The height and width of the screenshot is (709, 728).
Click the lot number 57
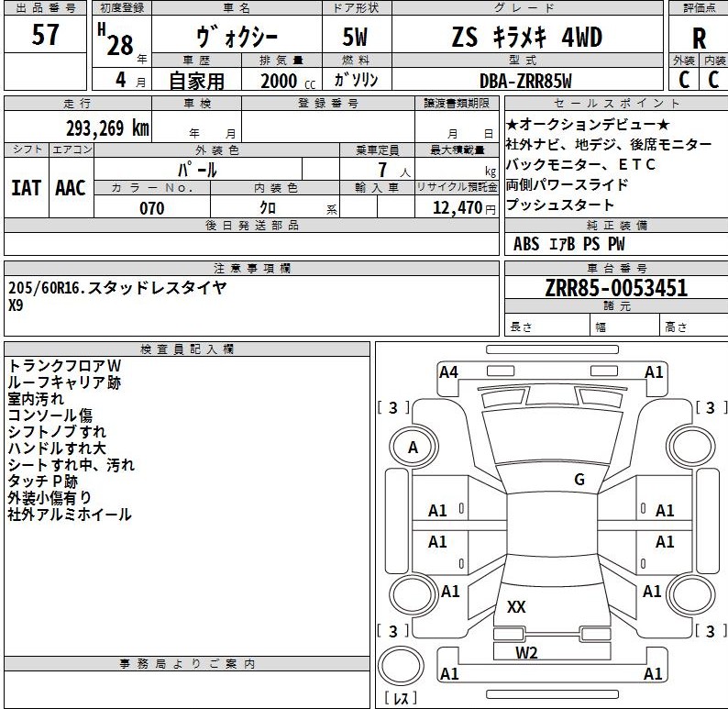coord(46,34)
